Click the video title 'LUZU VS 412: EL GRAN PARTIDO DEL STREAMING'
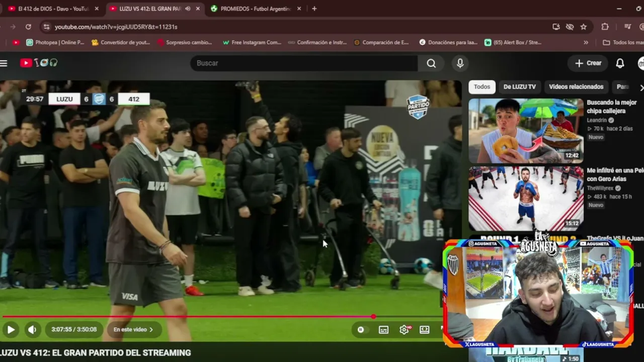The width and height of the screenshot is (644, 362). tap(96, 353)
